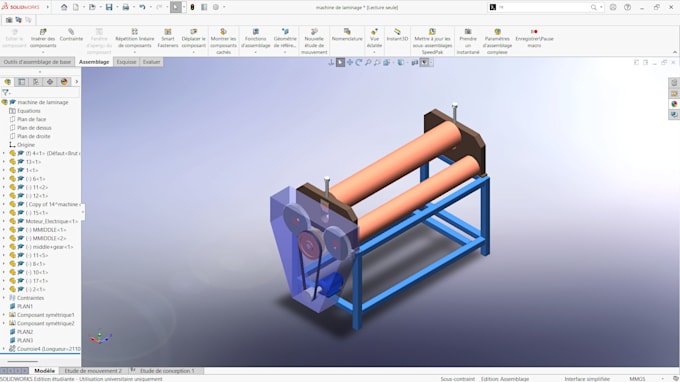Click Vue éclatée tool
The width and height of the screenshot is (680, 382).
tap(374, 39)
